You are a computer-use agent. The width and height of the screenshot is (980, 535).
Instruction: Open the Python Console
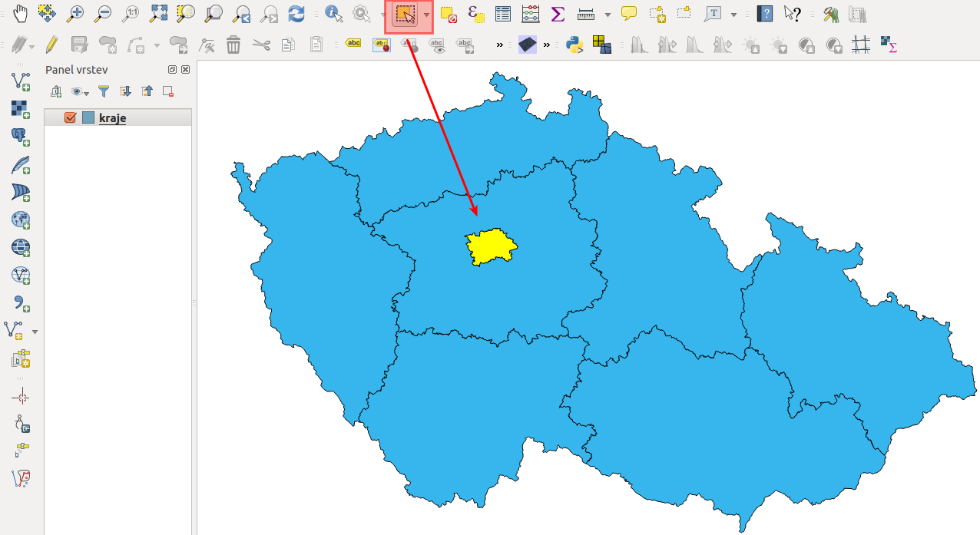click(574, 45)
